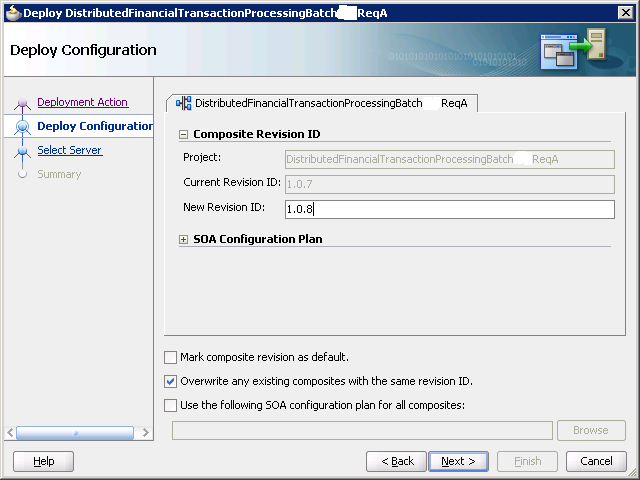Open the Select Server step link

[70, 150]
